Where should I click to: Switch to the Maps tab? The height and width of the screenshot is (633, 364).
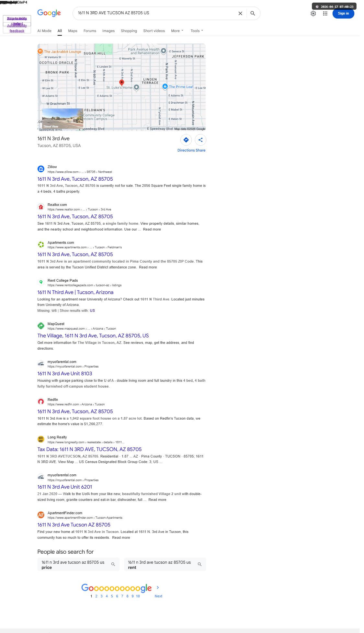pyautogui.click(x=73, y=31)
